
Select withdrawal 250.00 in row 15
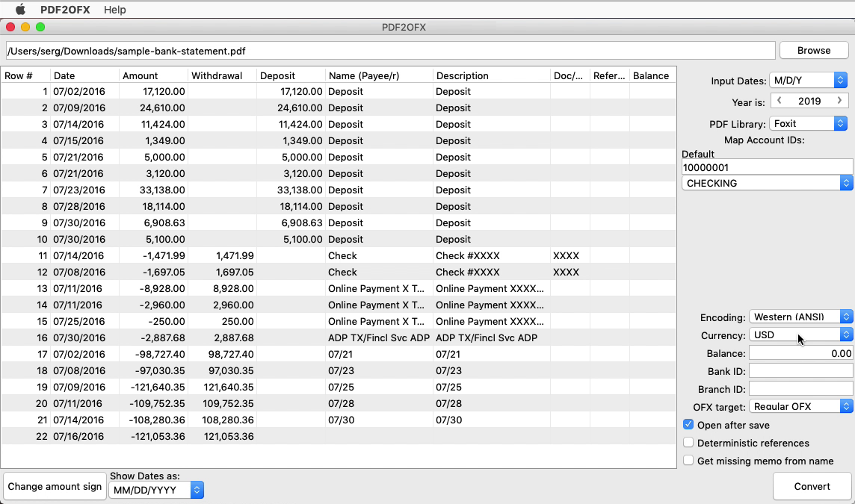[x=222, y=321]
